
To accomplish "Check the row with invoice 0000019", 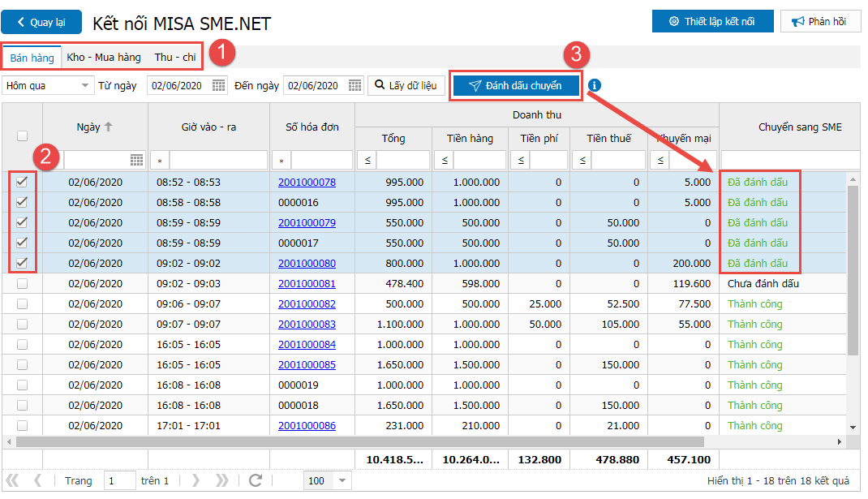I will pyautogui.click(x=22, y=385).
